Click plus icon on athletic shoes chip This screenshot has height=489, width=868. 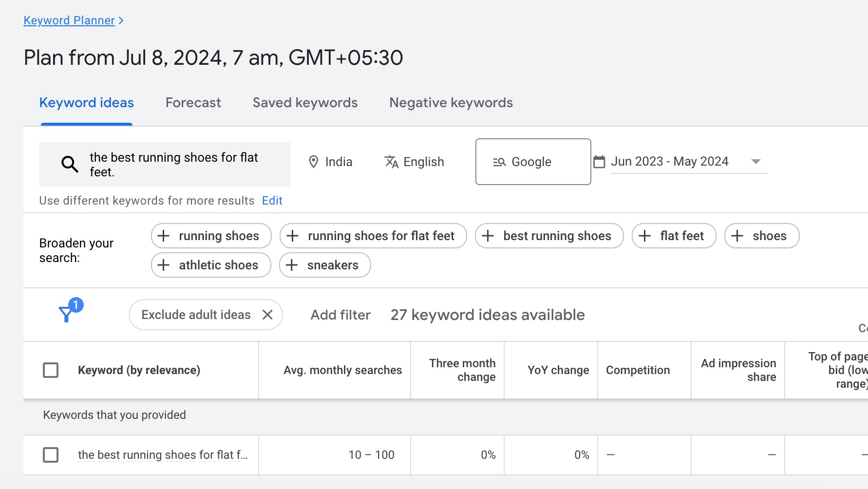(164, 265)
